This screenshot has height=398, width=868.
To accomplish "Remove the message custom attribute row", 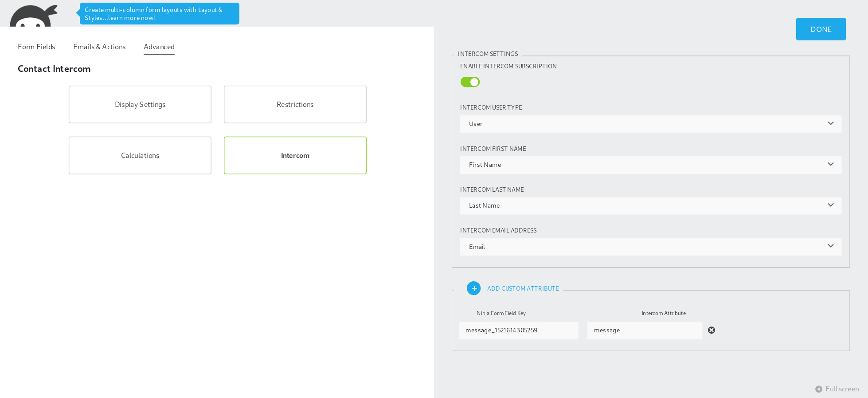I will click(x=712, y=330).
